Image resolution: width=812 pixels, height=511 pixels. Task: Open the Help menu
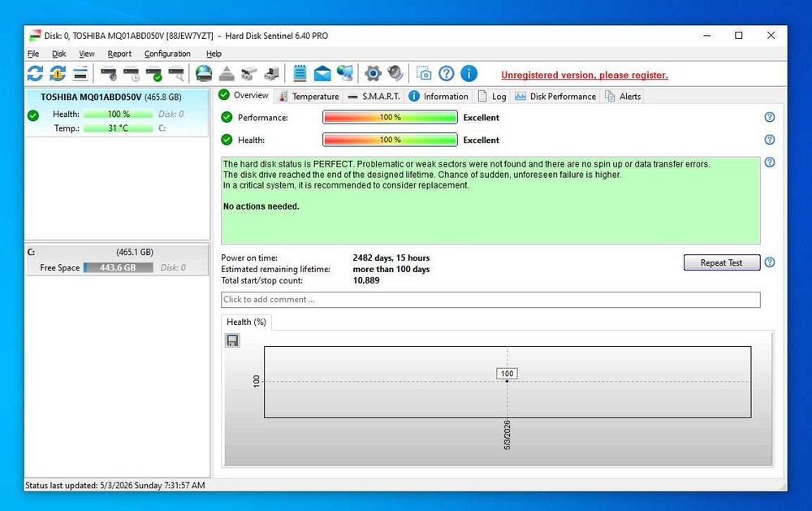click(214, 54)
